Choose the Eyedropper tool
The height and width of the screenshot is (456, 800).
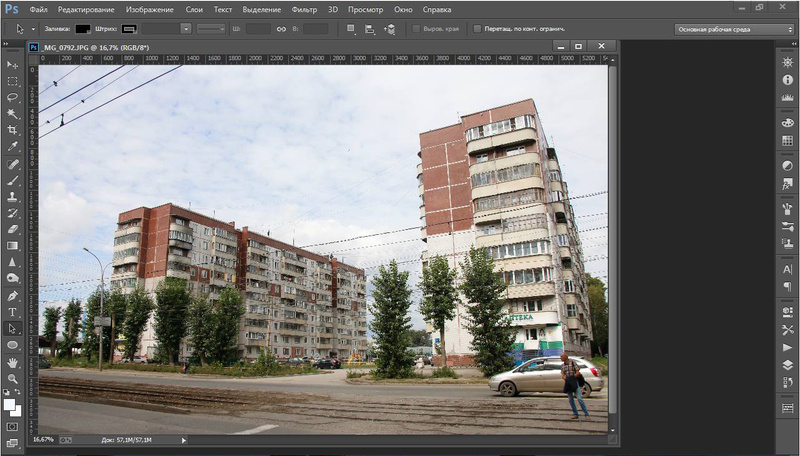[13, 146]
